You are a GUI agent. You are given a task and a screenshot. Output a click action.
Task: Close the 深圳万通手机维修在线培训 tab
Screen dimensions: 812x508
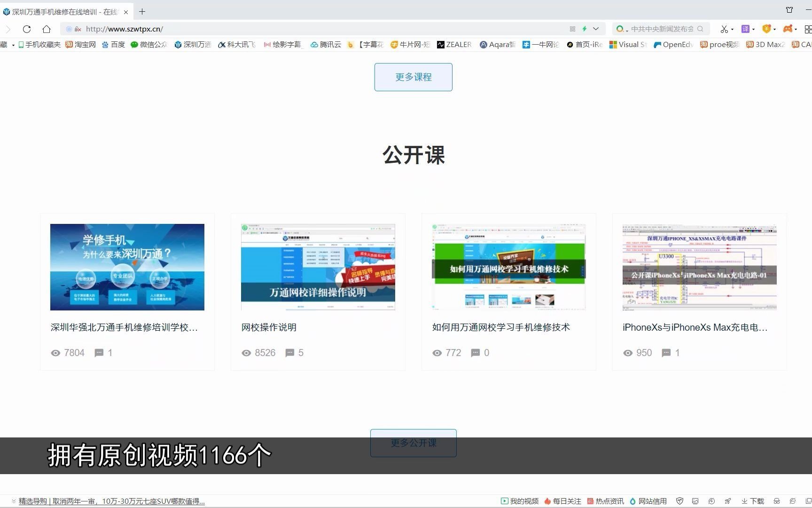pos(125,12)
